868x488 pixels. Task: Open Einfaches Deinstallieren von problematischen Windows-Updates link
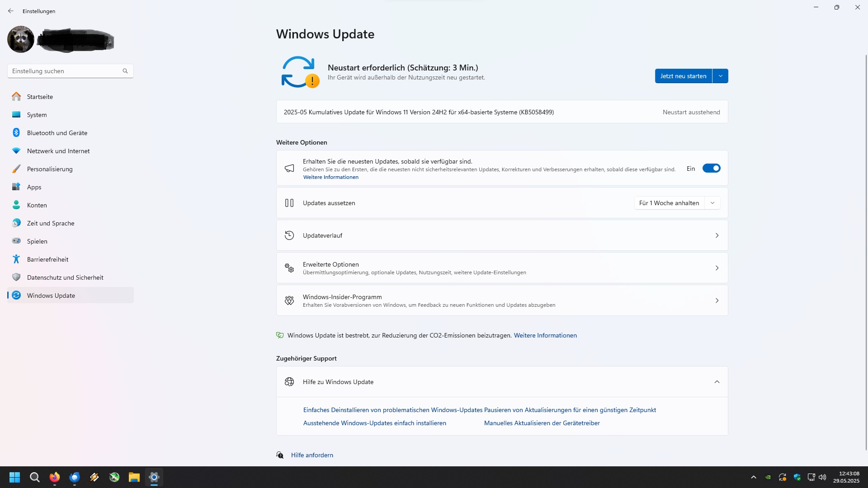tap(393, 410)
